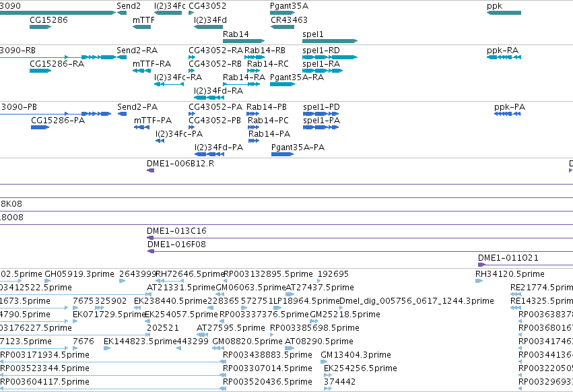The image size is (573, 392).
Task: Click the Rab14-RB label
Action: 265,51
